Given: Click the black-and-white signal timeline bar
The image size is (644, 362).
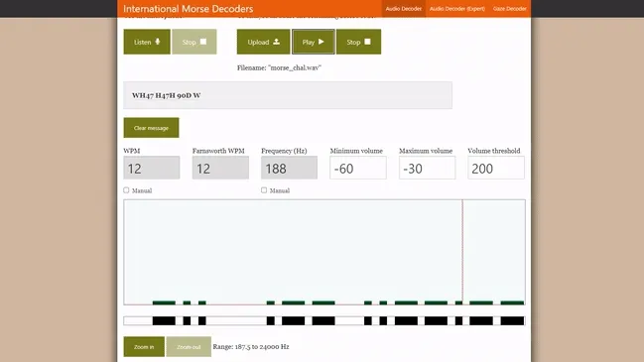Looking at the screenshot, I should 324,320.
